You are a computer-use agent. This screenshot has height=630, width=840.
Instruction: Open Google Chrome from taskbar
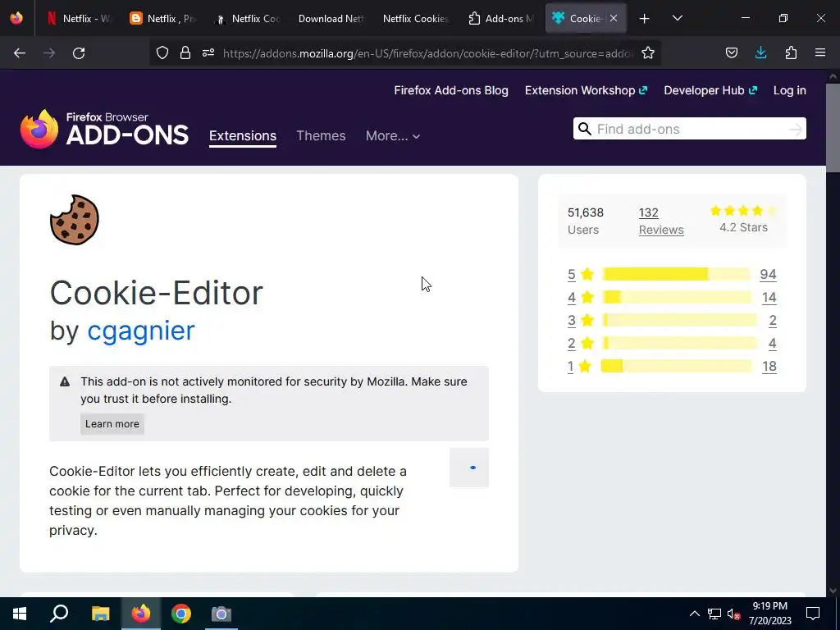[181, 614]
